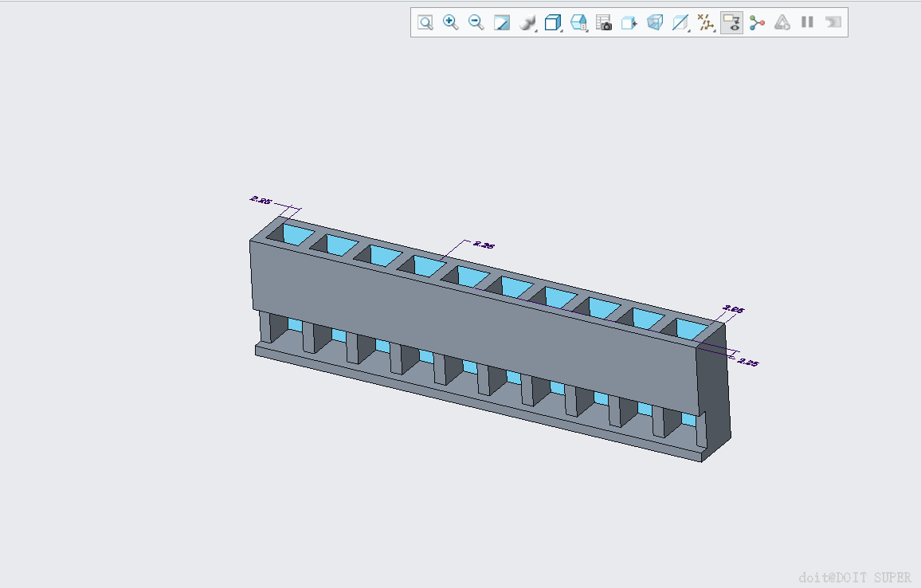Click the camera snapshot icon in toolbar

(604, 23)
